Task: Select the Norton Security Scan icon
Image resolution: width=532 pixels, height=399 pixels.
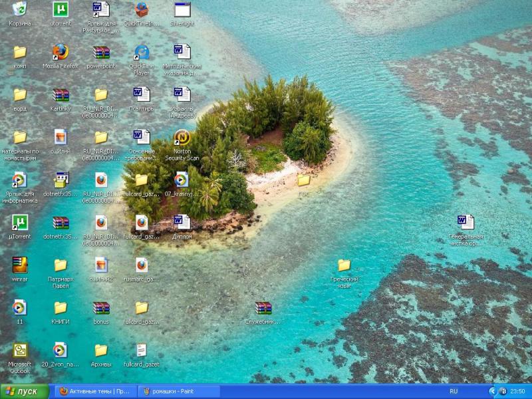Action: click(x=182, y=138)
